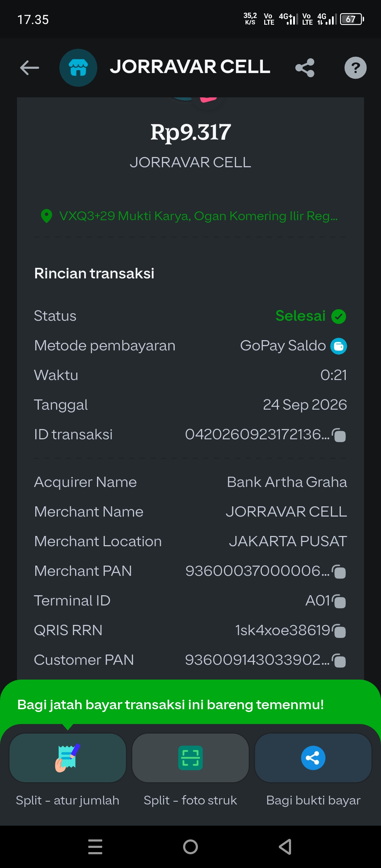Copy the Merchant PAN number
This screenshot has height=868, width=381.
(x=339, y=572)
